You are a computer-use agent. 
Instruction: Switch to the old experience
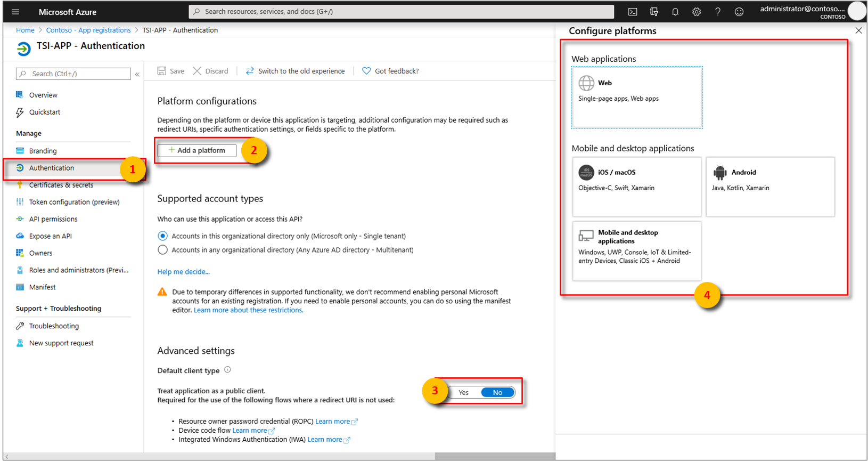tap(295, 71)
